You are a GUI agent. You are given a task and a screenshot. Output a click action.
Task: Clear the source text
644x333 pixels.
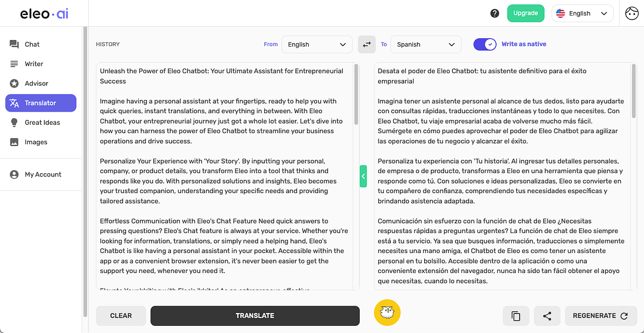pos(120,315)
